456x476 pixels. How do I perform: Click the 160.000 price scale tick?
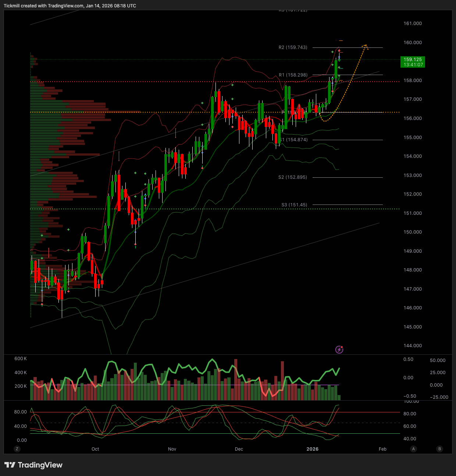tap(413, 43)
